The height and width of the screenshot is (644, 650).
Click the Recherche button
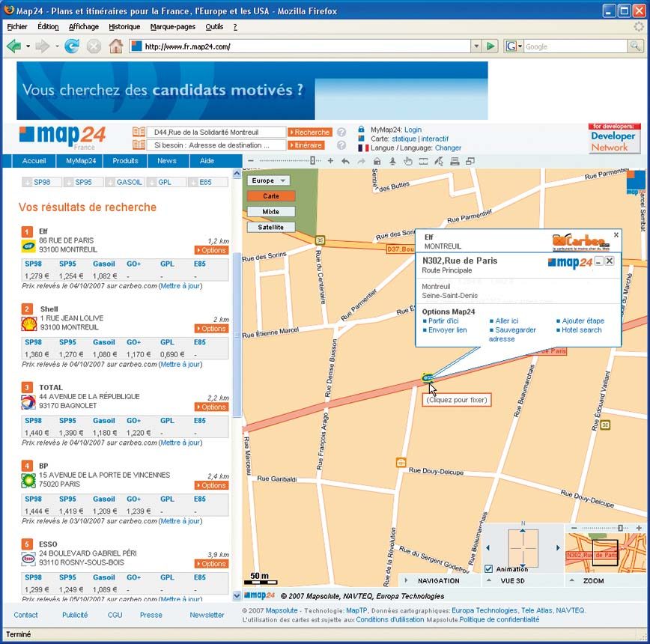310,133
